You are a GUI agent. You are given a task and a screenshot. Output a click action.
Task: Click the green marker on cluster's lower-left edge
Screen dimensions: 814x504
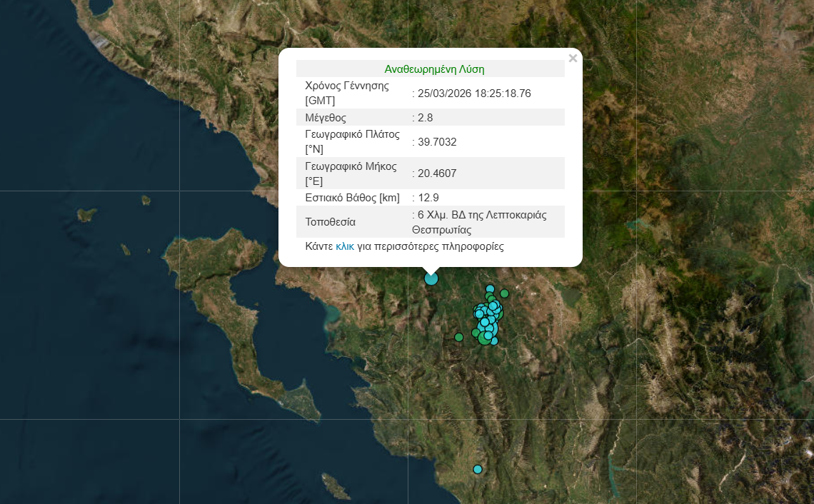point(476,332)
